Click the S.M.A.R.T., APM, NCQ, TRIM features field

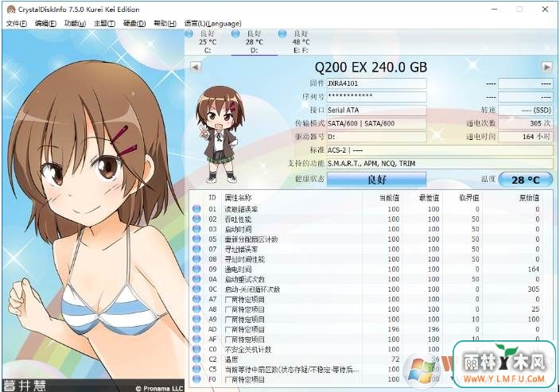pos(440,164)
